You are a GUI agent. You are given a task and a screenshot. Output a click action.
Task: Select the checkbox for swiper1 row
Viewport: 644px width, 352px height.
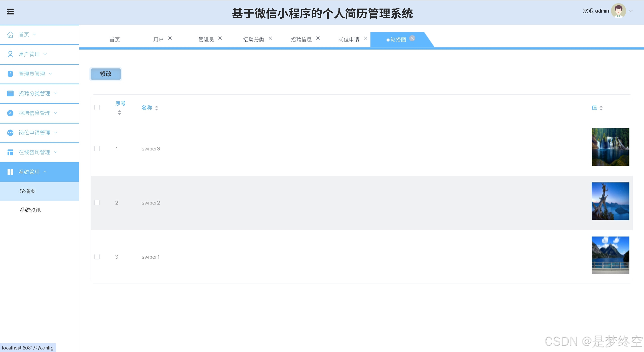[97, 257]
